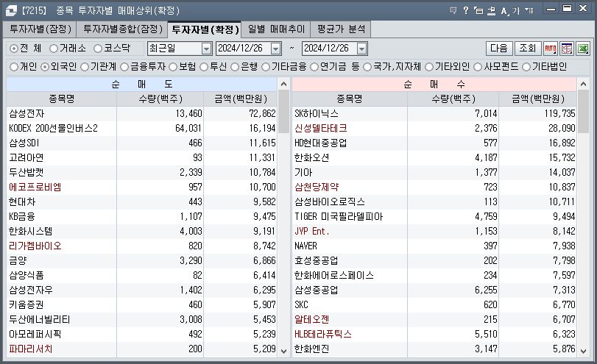
Task: Select the 전체 market radio button
Action: pos(14,49)
